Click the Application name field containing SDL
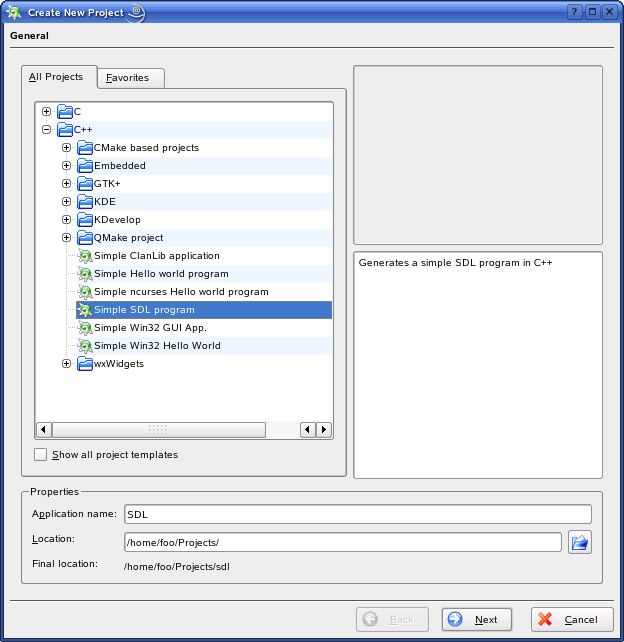Image resolution: width=624 pixels, height=642 pixels. point(358,514)
